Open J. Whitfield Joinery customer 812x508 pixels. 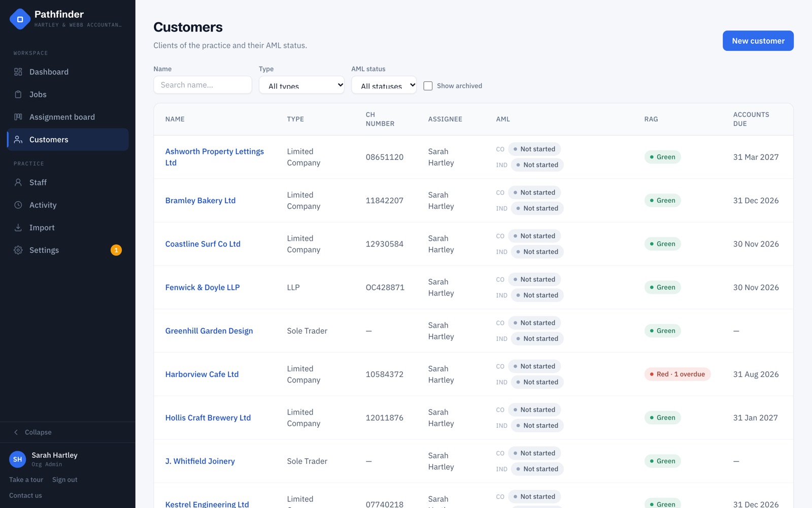pyautogui.click(x=200, y=461)
